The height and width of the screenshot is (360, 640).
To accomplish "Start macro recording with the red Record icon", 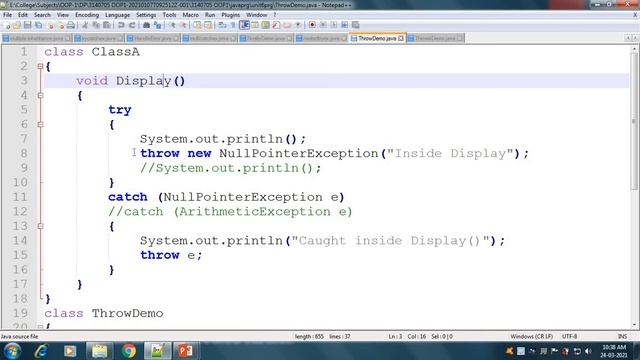I will 312,25.
